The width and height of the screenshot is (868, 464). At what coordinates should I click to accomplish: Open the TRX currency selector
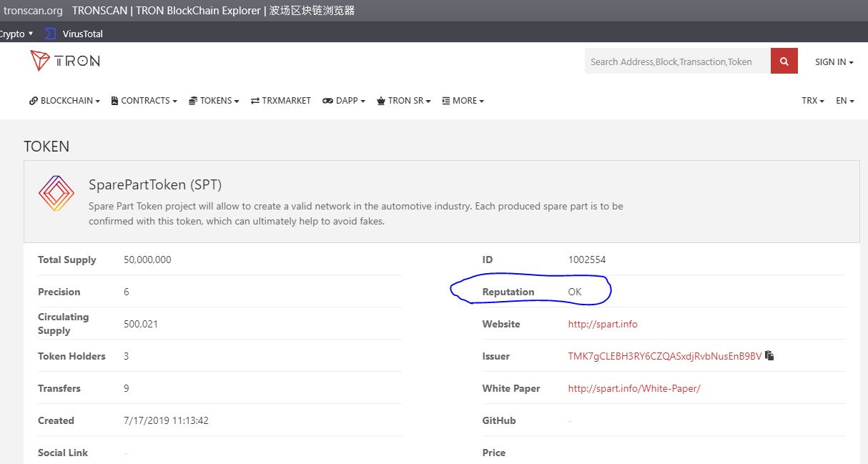point(813,101)
